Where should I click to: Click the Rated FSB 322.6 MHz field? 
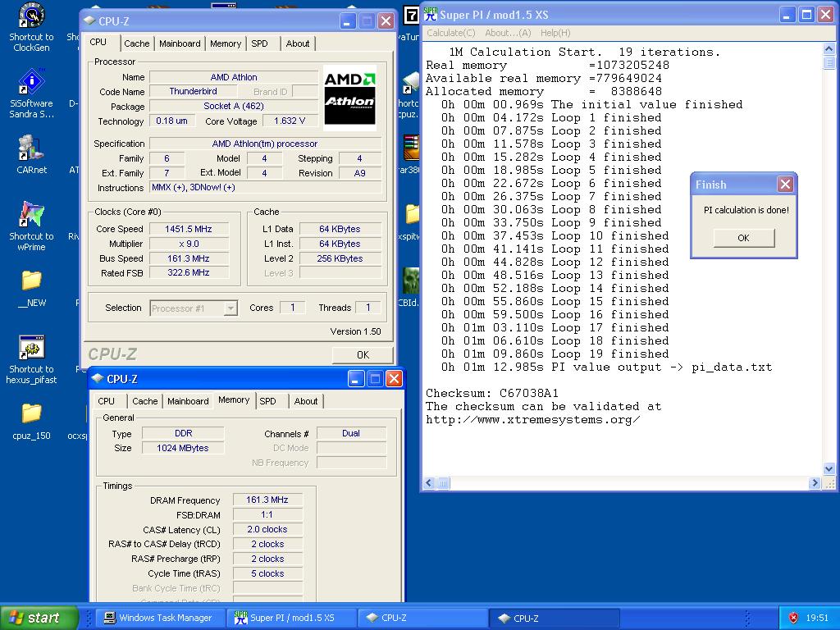click(189, 272)
